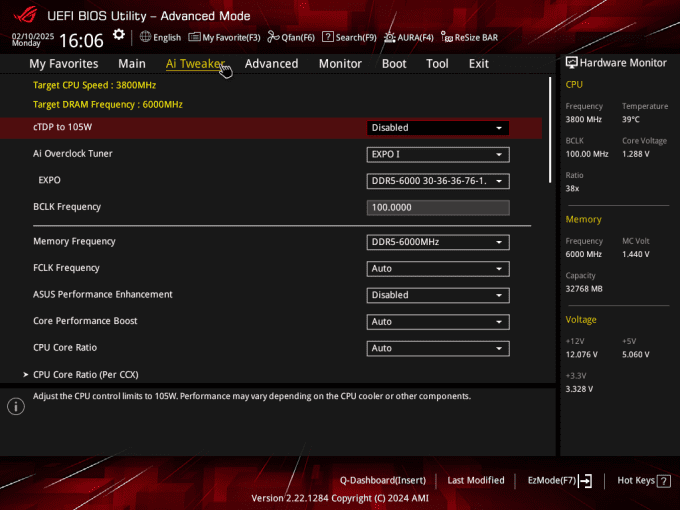Click Last Modified button
The image size is (680, 510).
click(476, 481)
